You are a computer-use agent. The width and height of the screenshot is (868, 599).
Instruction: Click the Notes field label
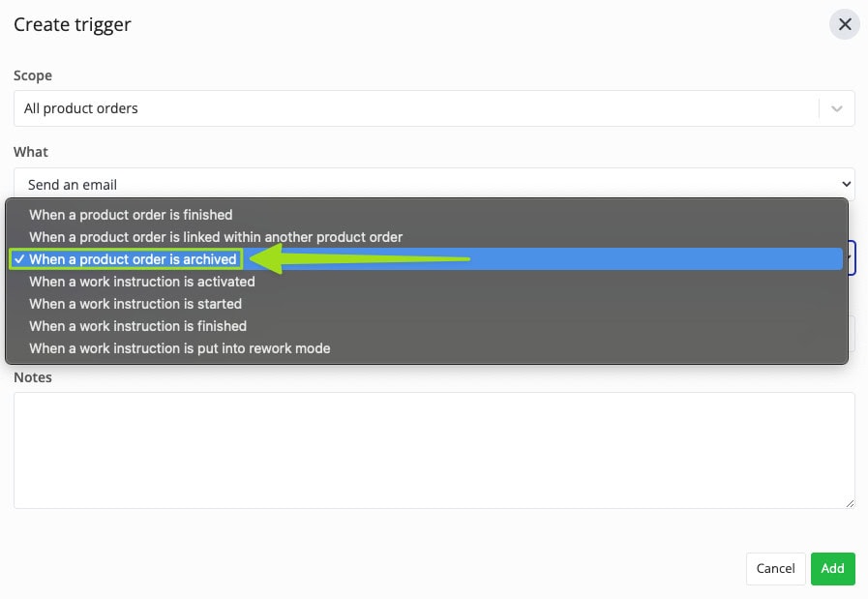[x=33, y=377]
